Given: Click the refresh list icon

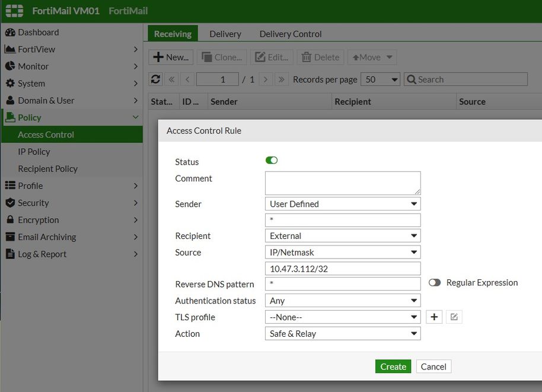Looking at the screenshot, I should click(x=156, y=79).
